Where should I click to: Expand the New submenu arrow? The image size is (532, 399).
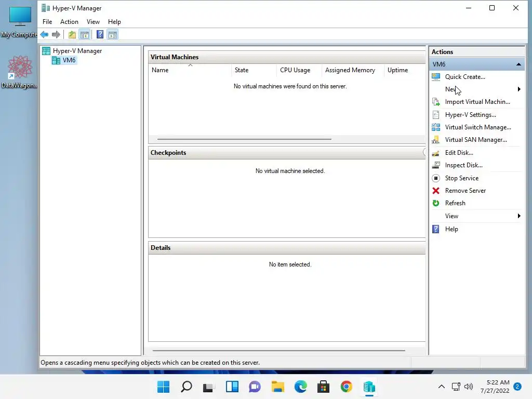[x=519, y=89]
